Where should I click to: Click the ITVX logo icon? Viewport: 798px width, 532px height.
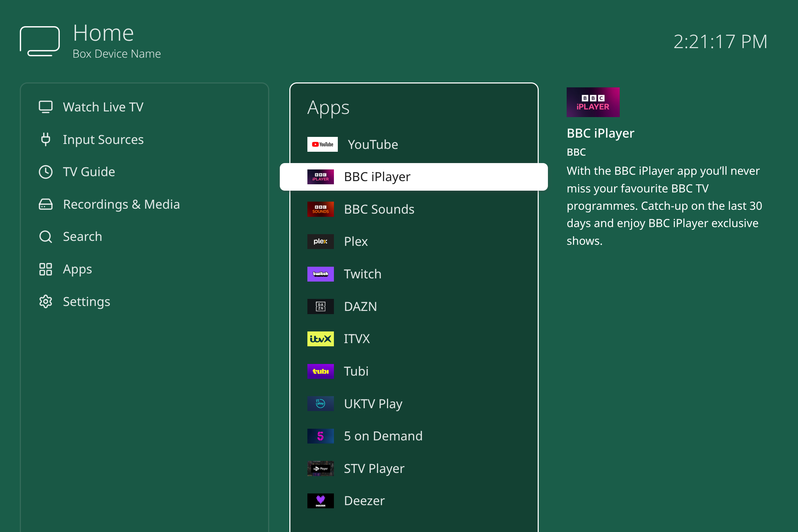[320, 339]
